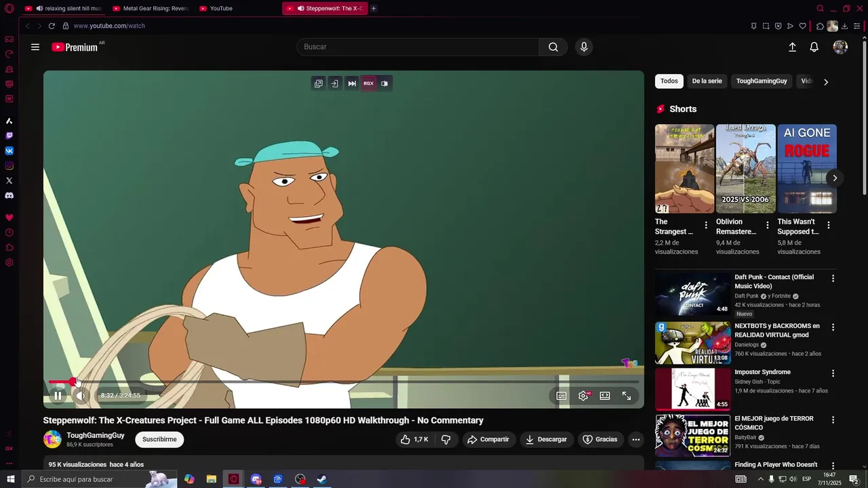868x488 pixels.
Task: Open options for Impostor Syndrome video
Action: pos(833,373)
